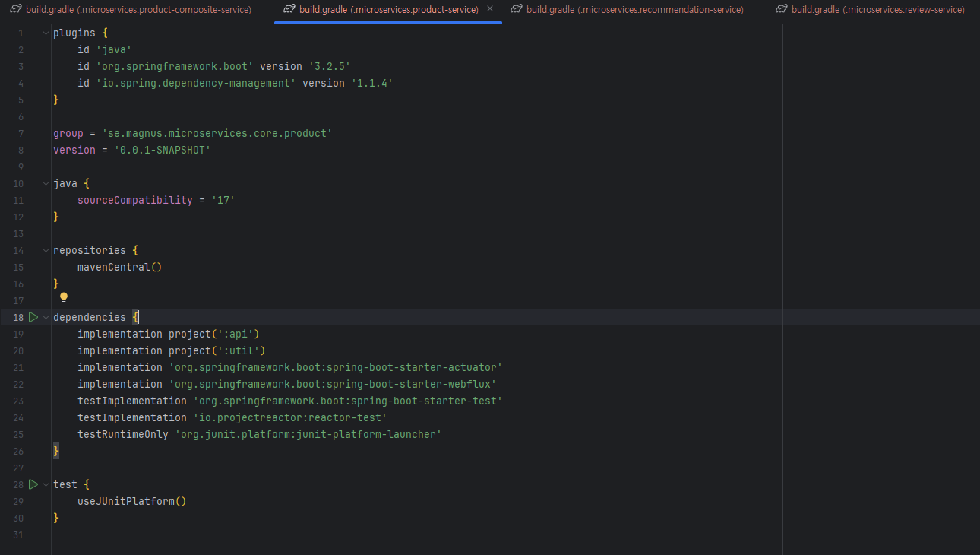The image size is (980, 555).
Task: Click 'io.spring.dependency-management' string
Action: pyautogui.click(x=196, y=84)
